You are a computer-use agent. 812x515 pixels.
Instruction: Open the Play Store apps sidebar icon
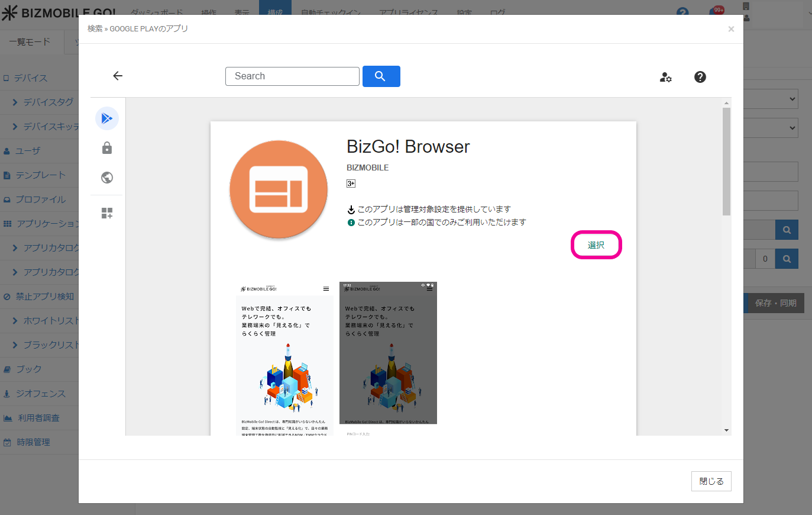[x=107, y=118]
